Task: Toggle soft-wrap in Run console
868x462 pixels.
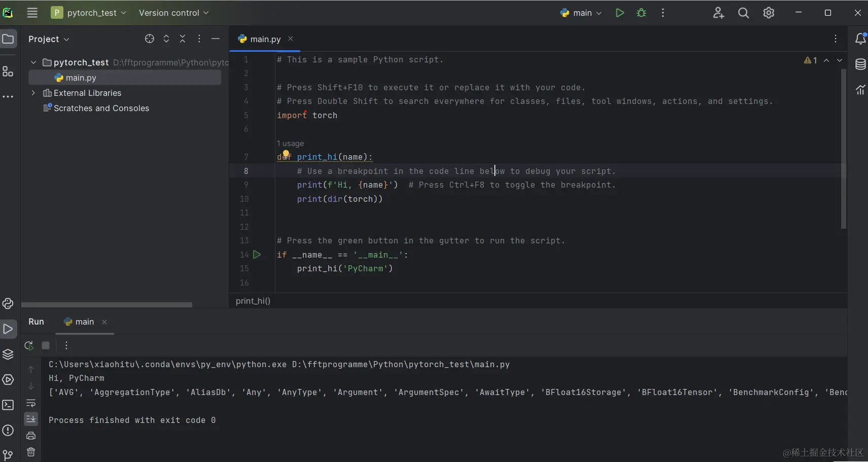Action: [x=31, y=403]
